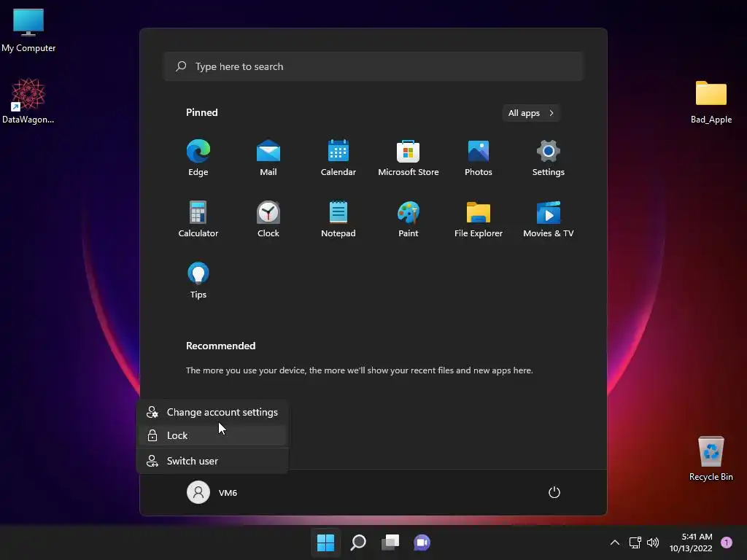The image size is (747, 560).
Task: Launch Notepad from pinned apps
Action: [338, 219]
